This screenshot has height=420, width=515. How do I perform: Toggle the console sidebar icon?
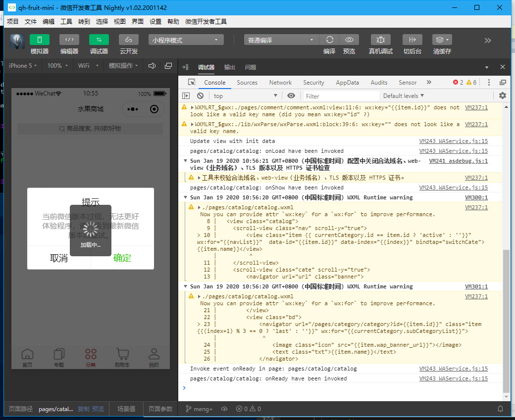[x=186, y=96]
